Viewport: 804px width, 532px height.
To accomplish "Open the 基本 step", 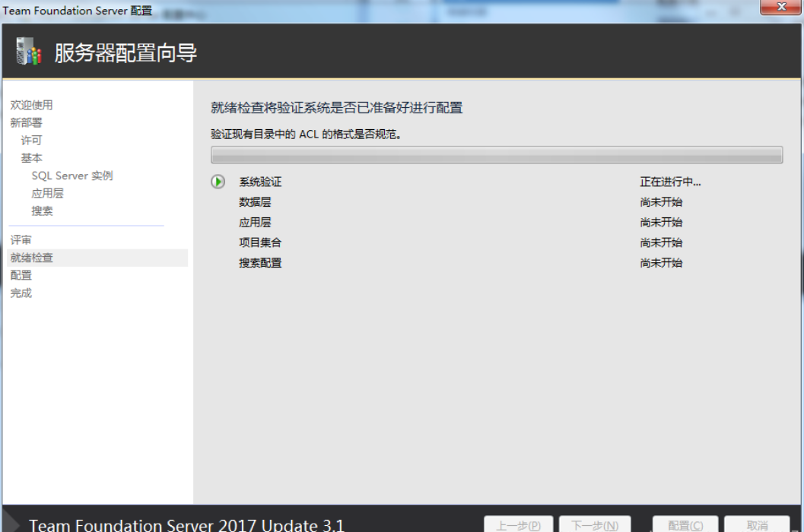I will click(x=31, y=158).
